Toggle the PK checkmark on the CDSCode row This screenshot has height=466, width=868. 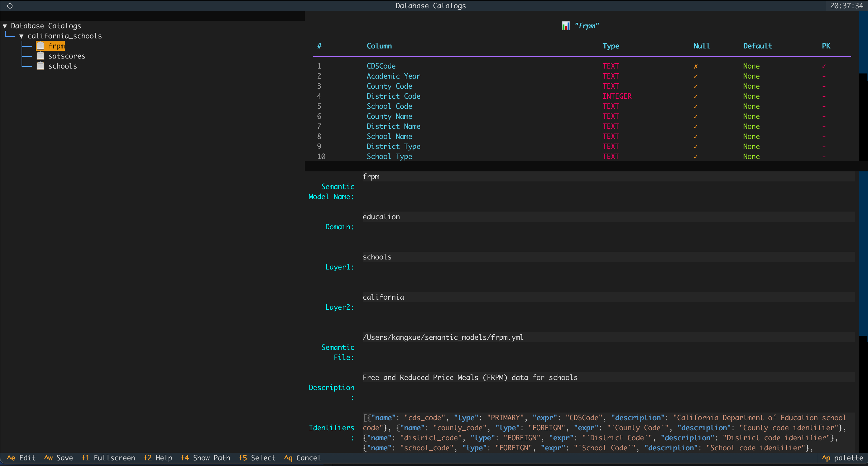(825, 66)
